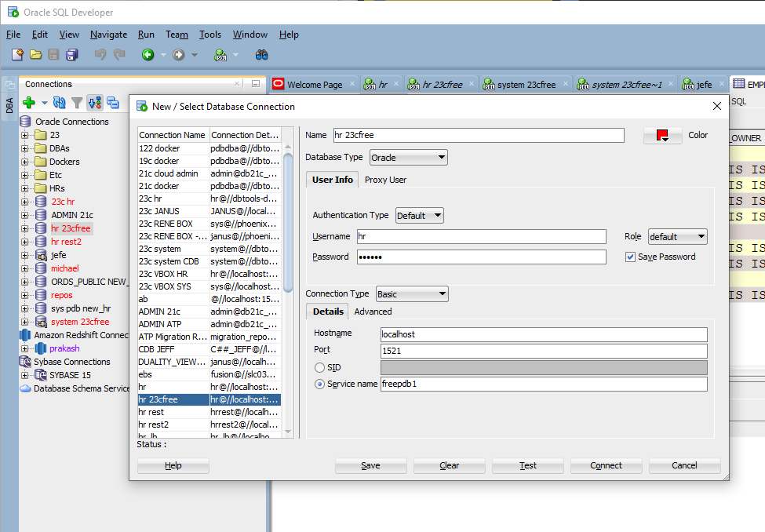Open the SQL Worksheet toolbar icon
This screenshot has height=532, width=765.
click(x=220, y=55)
